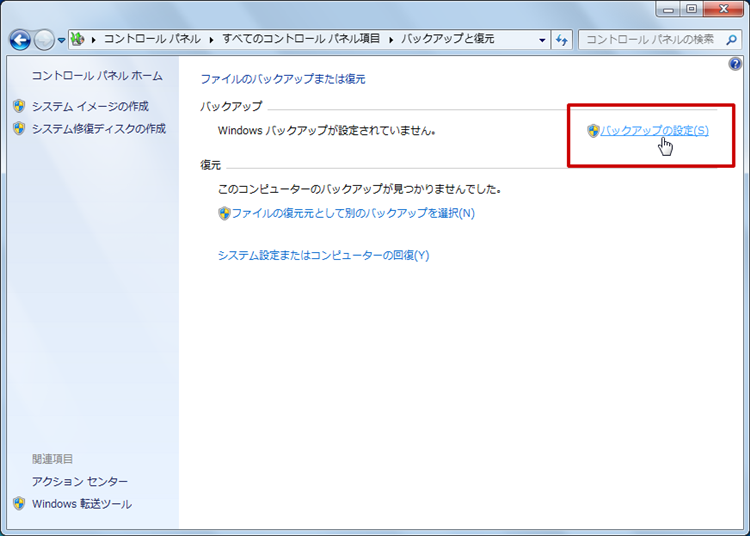Viewport: 750px width, 536px height.
Task: Click the 復元 section heading
Action: 210,165
